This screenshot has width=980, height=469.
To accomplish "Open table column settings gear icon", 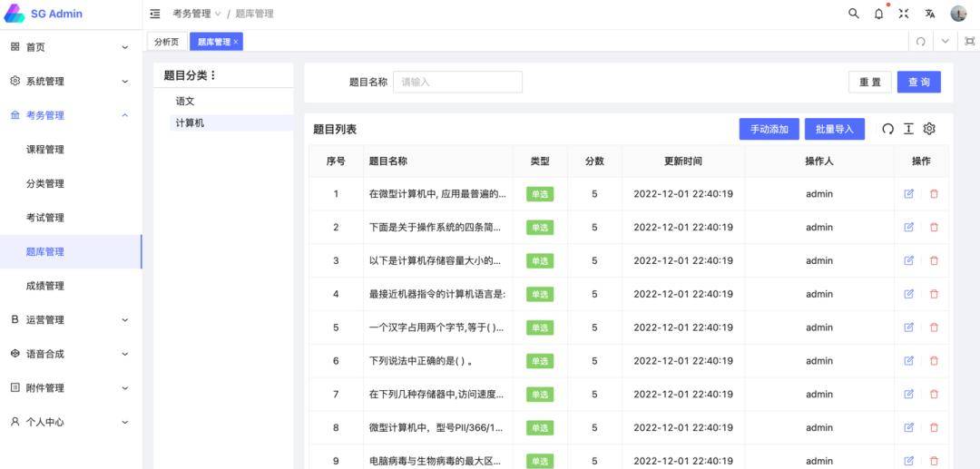I will click(929, 130).
